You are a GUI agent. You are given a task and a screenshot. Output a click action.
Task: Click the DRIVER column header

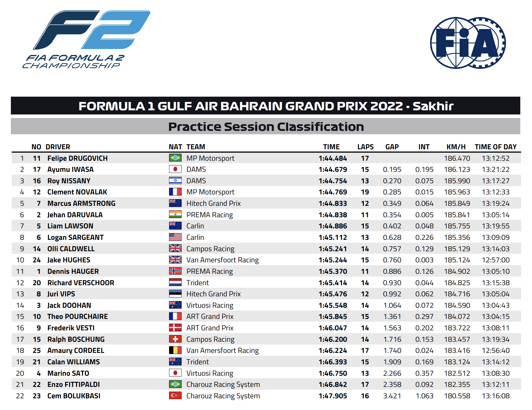coord(58,147)
